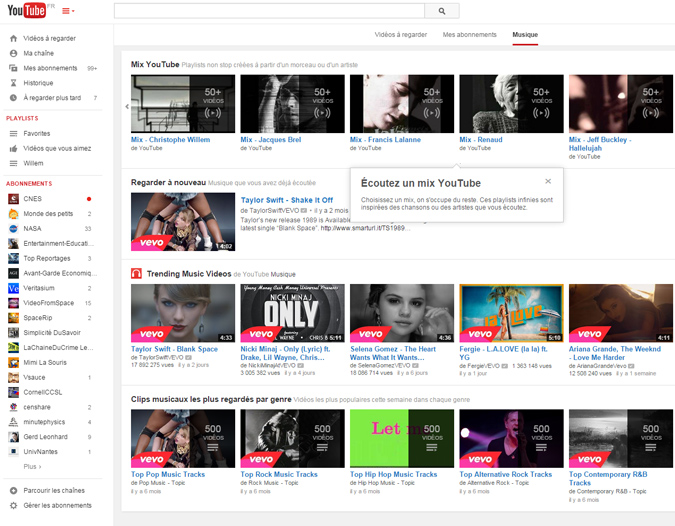Click the search magnifier button

coord(441,11)
